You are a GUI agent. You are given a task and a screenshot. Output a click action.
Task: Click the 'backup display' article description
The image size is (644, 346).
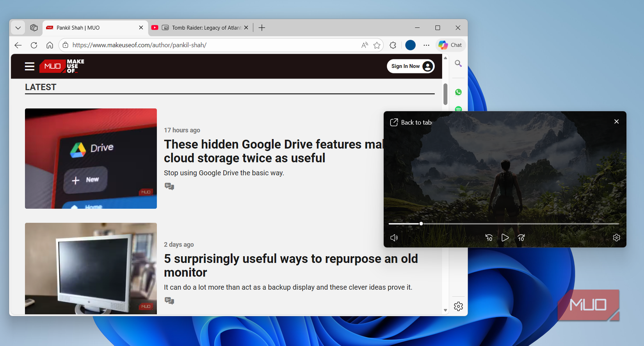[288, 287]
